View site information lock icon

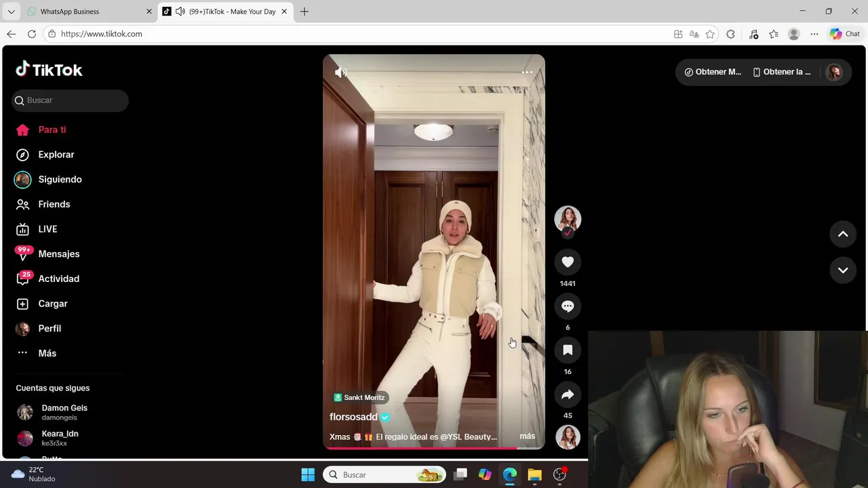tap(52, 34)
